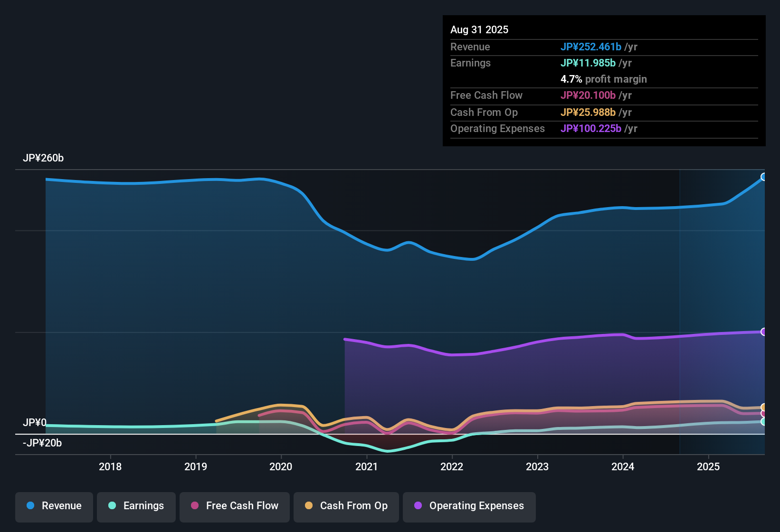Select the 2021 year axis label
This screenshot has width=780, height=532.
point(366,466)
